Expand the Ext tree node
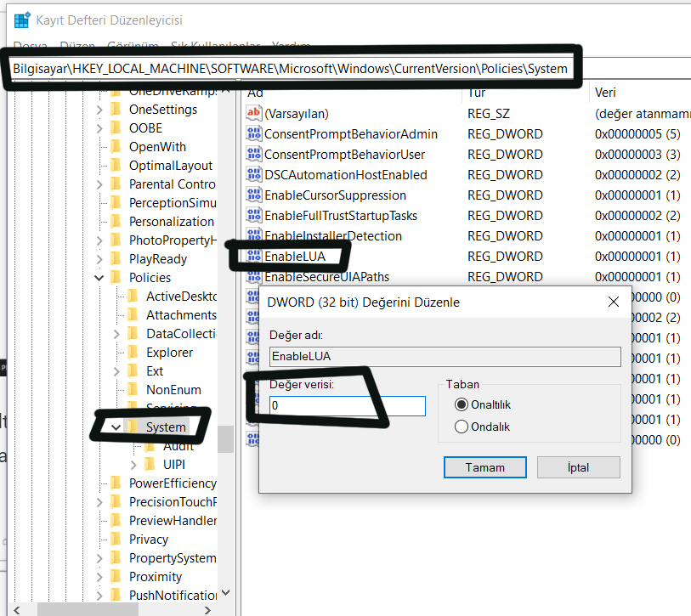Screen dimensions: 691x616 coord(116,371)
